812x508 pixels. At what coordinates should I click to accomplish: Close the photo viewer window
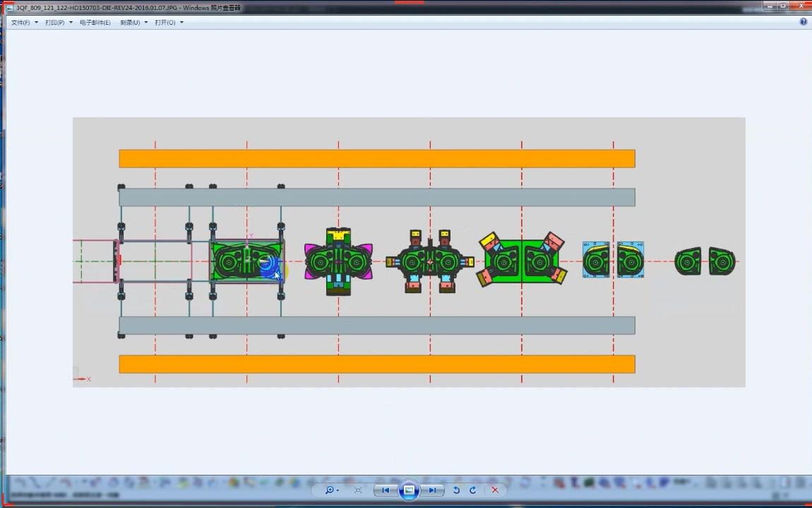pyautogui.click(x=801, y=6)
